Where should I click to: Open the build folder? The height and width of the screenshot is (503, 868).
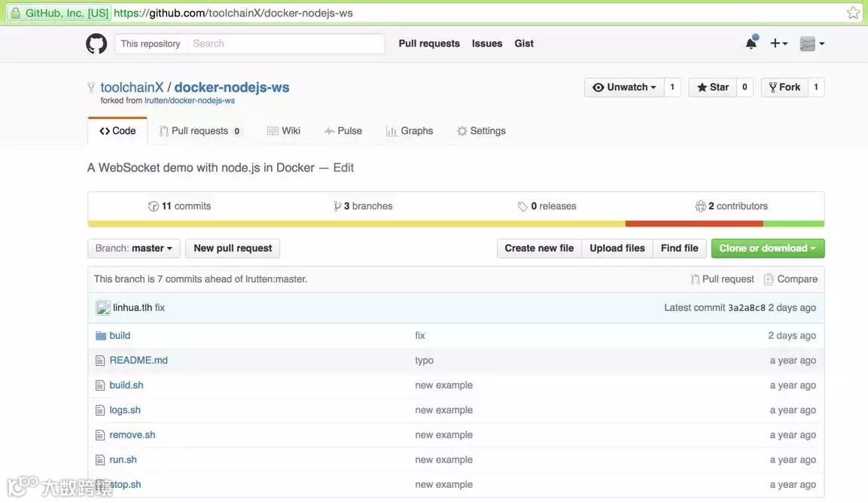(120, 336)
